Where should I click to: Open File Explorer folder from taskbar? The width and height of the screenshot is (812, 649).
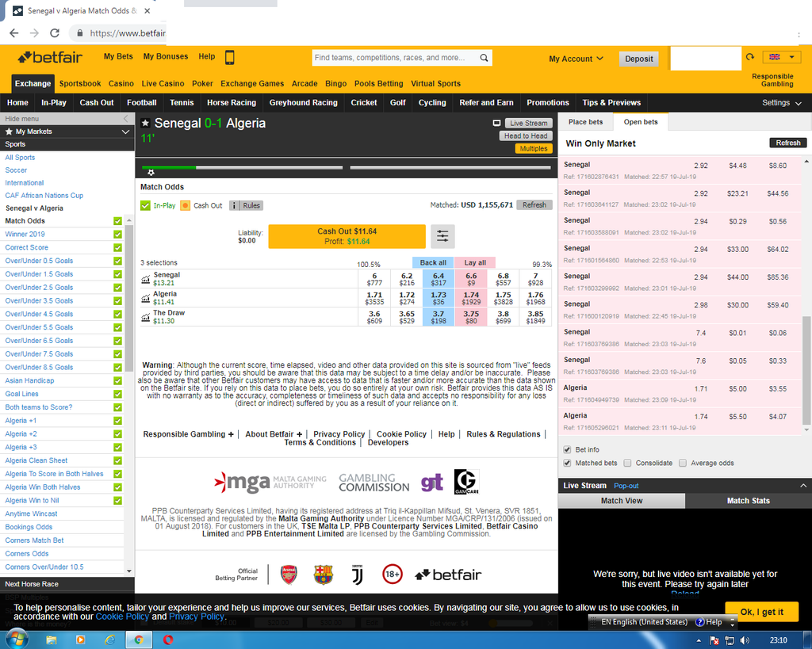52,640
